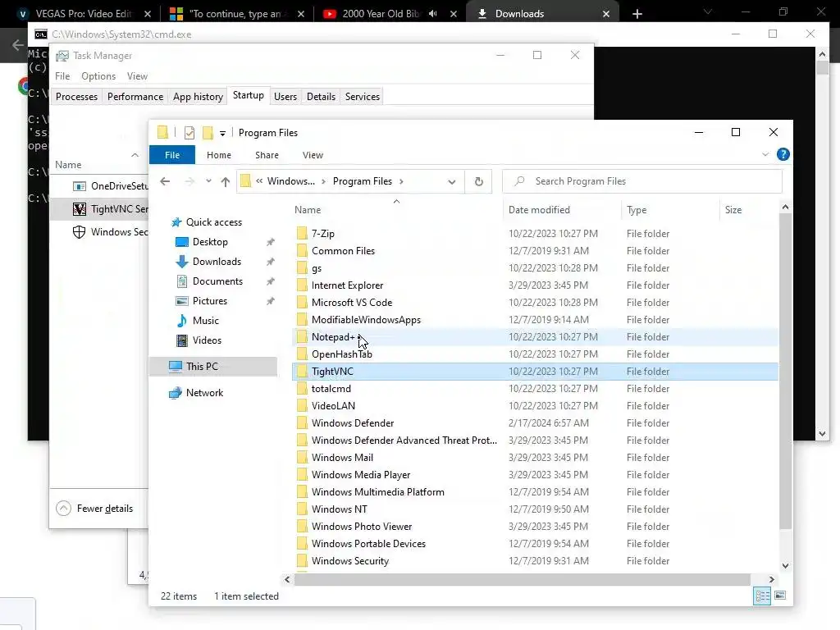The width and height of the screenshot is (840, 630).
Task: Click the cmd.exe window title icon
Action: pos(41,34)
